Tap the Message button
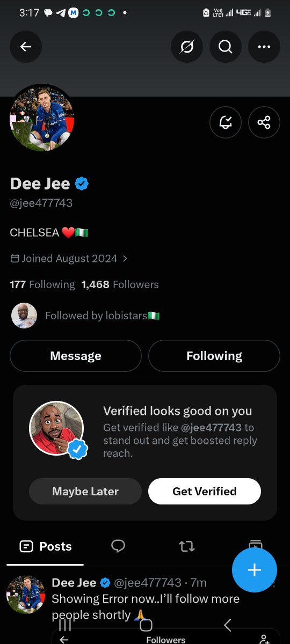Image resolution: width=290 pixels, height=644 pixels. click(x=76, y=356)
